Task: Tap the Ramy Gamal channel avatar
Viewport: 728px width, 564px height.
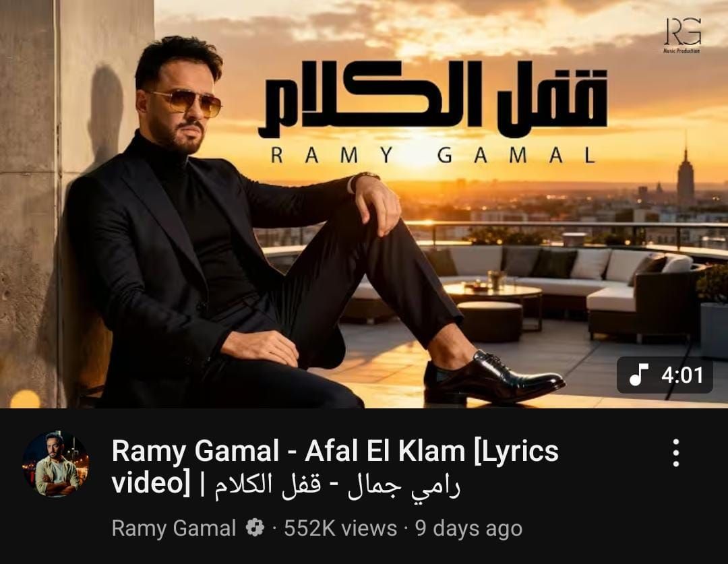Action: [x=56, y=464]
